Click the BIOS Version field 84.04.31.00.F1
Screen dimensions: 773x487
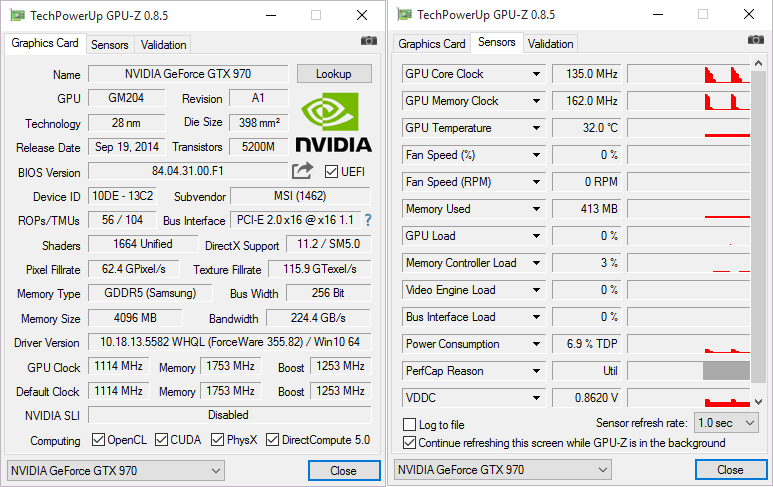tap(188, 171)
